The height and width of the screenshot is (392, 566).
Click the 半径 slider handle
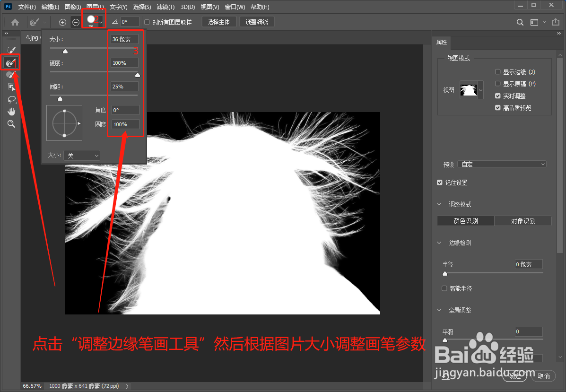[x=444, y=274]
